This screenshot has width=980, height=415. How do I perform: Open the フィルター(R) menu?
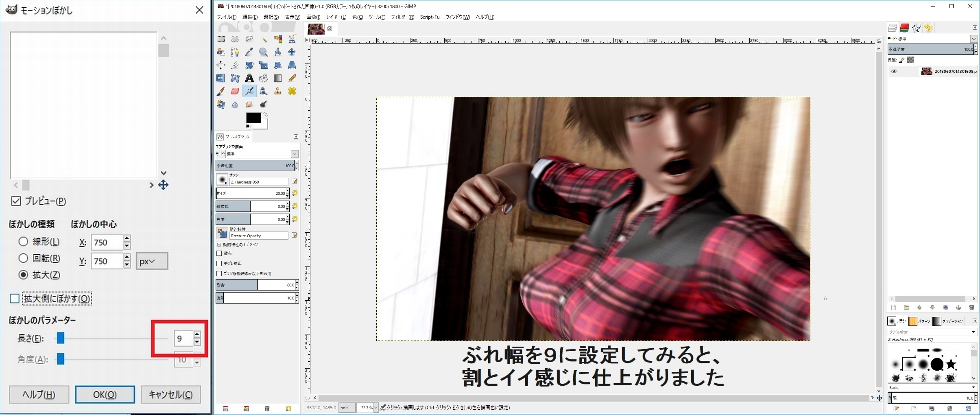[402, 17]
